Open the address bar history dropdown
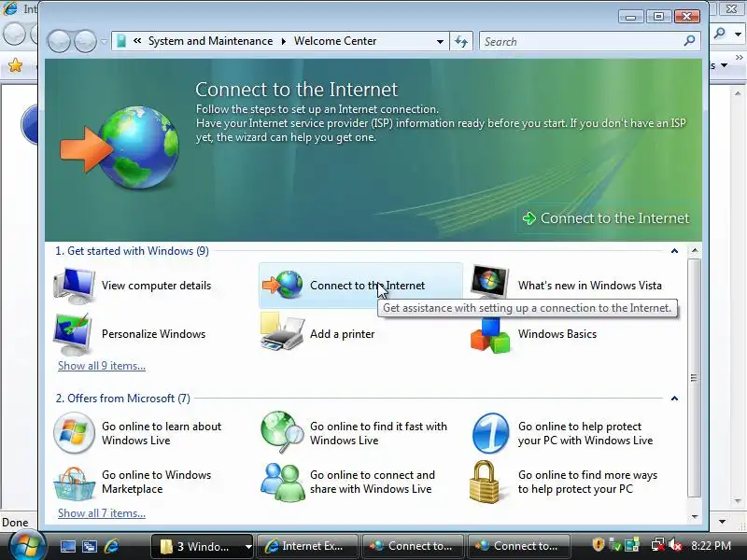747x560 pixels. point(440,42)
